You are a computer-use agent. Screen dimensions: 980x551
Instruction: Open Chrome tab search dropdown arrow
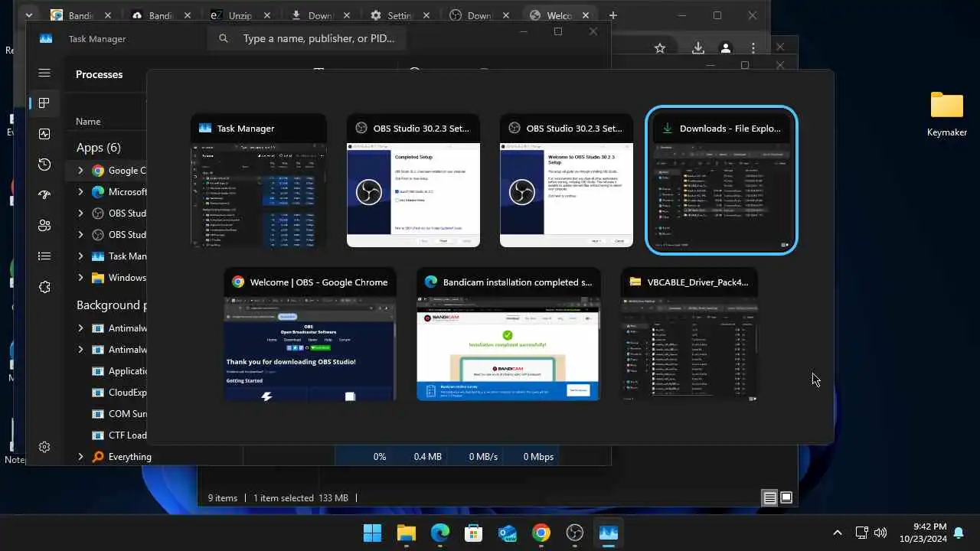pos(28,15)
